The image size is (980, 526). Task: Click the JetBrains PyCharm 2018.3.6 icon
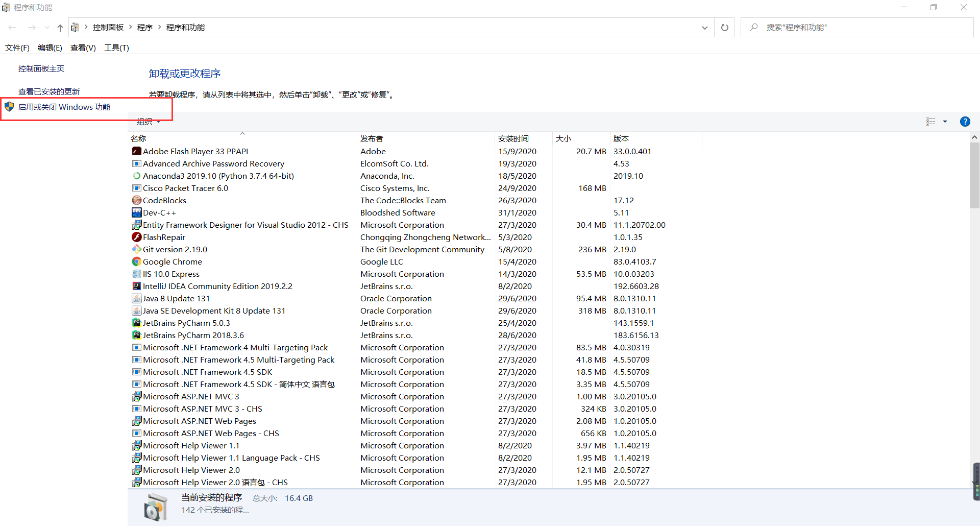(136, 335)
